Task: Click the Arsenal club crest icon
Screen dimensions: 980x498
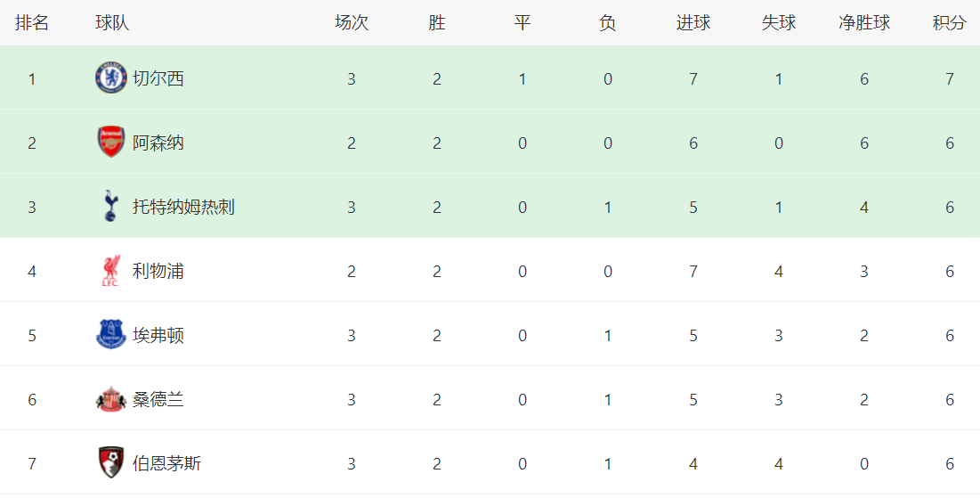Action: pos(111,143)
